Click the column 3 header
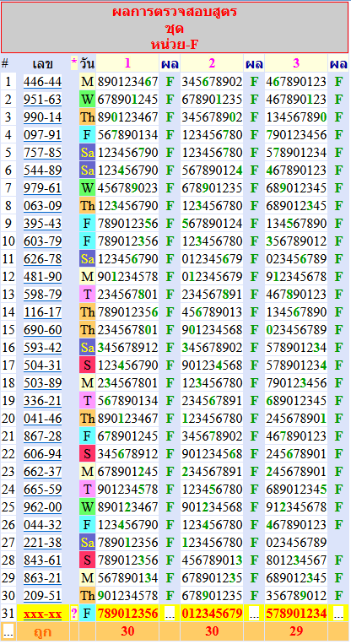Screen dimensions: 351x644 point(296,62)
